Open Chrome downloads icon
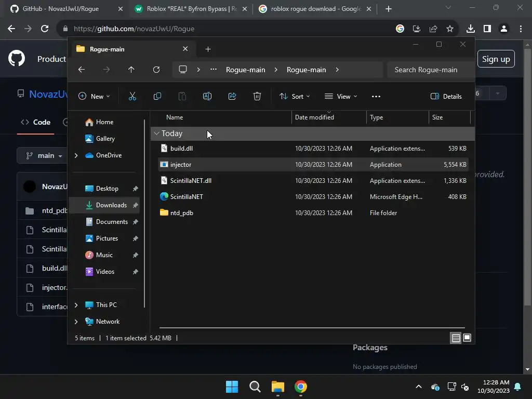Image resolution: width=532 pixels, height=399 pixels. pos(471,29)
